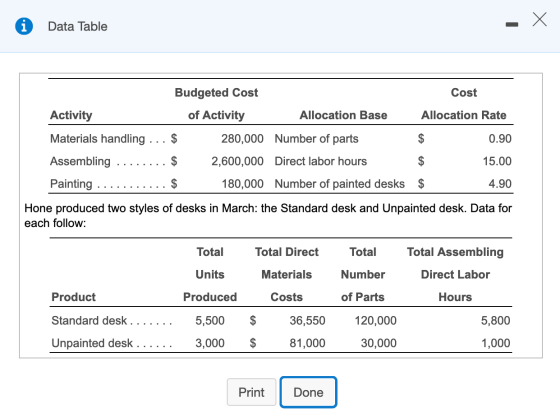This screenshot has height=418, width=560.
Task: Minimize the Data Table dialog
Action: point(512,24)
